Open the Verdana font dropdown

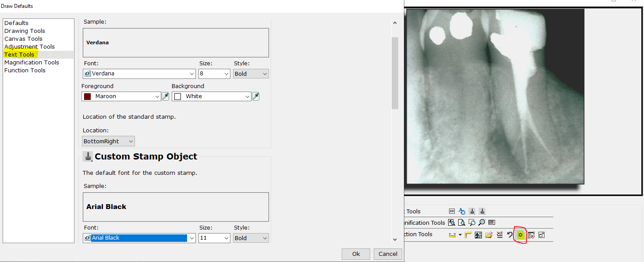click(x=192, y=74)
